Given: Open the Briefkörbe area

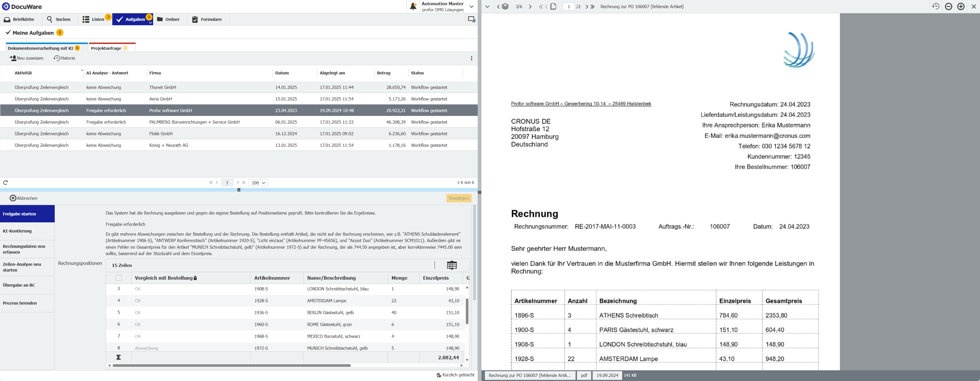Looking at the screenshot, I should 19,19.
